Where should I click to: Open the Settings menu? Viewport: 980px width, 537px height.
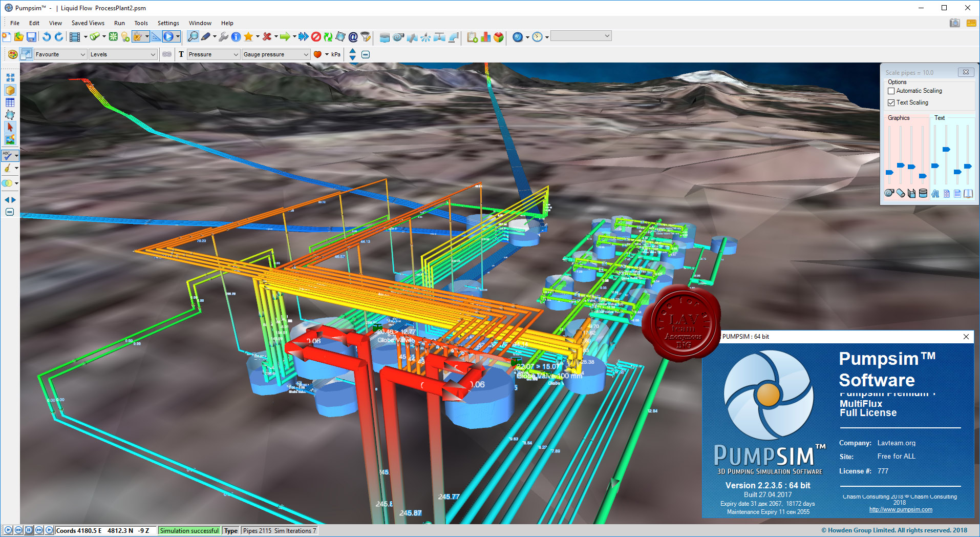click(x=168, y=23)
